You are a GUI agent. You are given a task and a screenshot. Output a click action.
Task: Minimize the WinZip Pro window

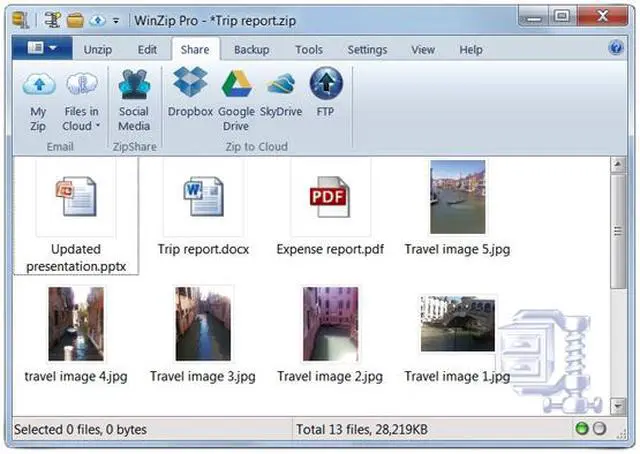(x=533, y=17)
